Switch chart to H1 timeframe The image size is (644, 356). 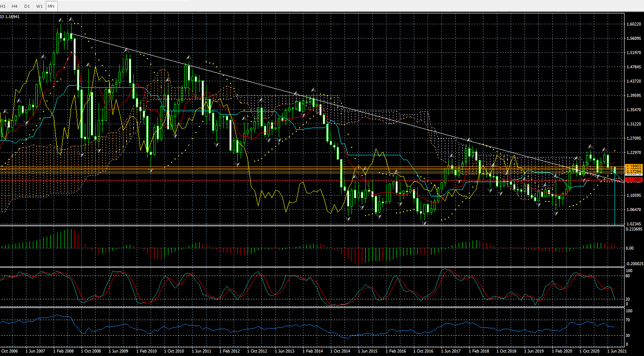click(x=3, y=6)
